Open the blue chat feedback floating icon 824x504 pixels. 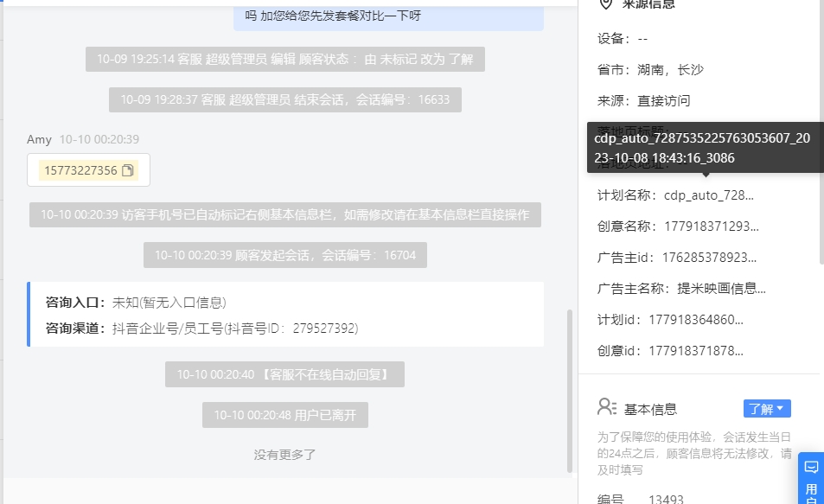point(811,467)
